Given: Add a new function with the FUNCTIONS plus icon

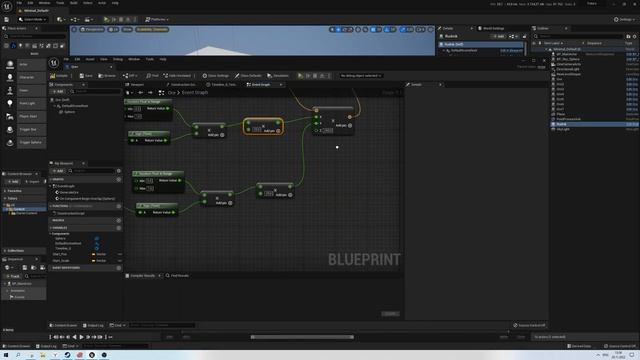Looking at the screenshot, I should click(119, 206).
